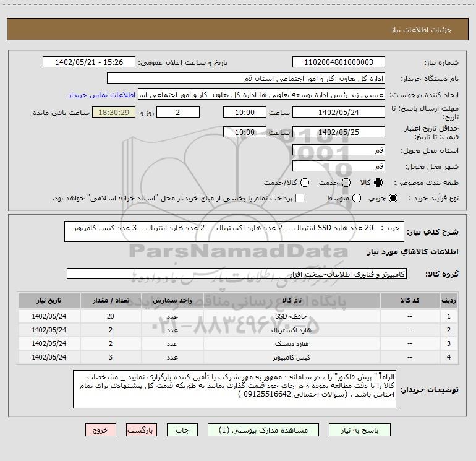Select the خدمت radio button

click(x=346, y=183)
